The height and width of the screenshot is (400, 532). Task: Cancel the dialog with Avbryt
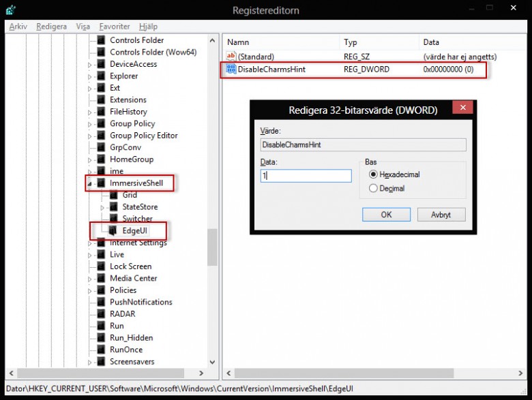point(441,215)
